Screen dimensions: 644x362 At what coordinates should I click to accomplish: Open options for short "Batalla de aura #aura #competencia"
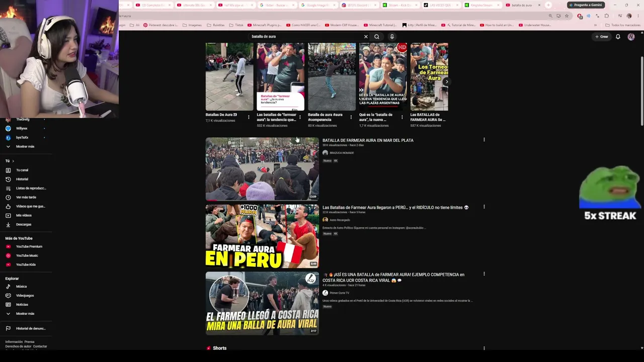351,117
